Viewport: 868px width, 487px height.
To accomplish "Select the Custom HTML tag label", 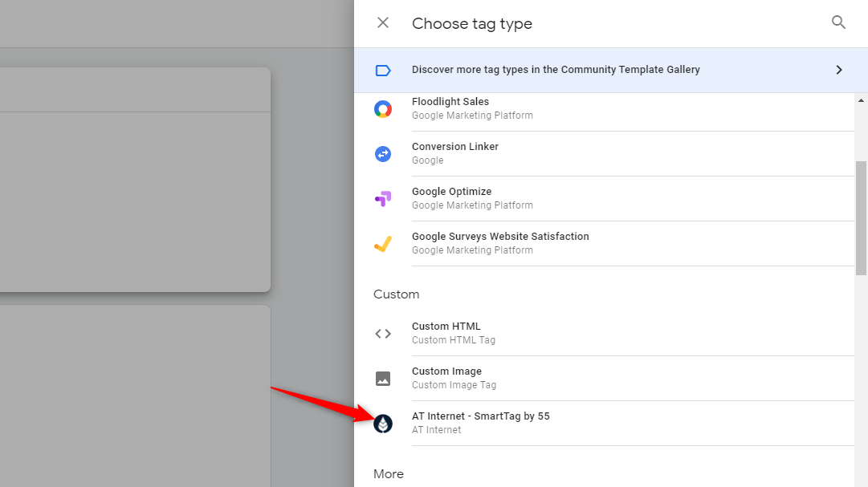I will point(446,327).
